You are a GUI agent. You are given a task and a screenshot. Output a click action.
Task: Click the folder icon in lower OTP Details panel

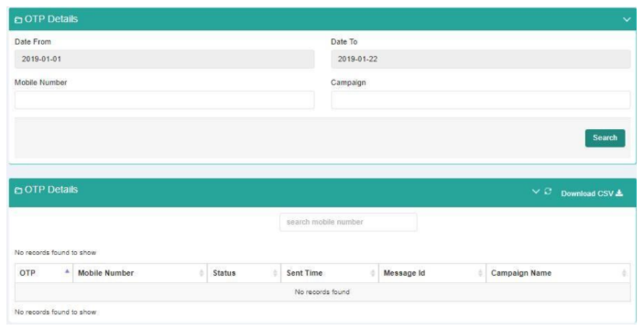(18, 191)
